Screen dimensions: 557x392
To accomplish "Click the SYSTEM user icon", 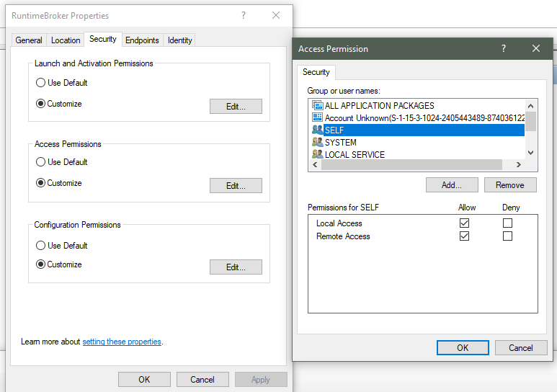I will click(317, 142).
